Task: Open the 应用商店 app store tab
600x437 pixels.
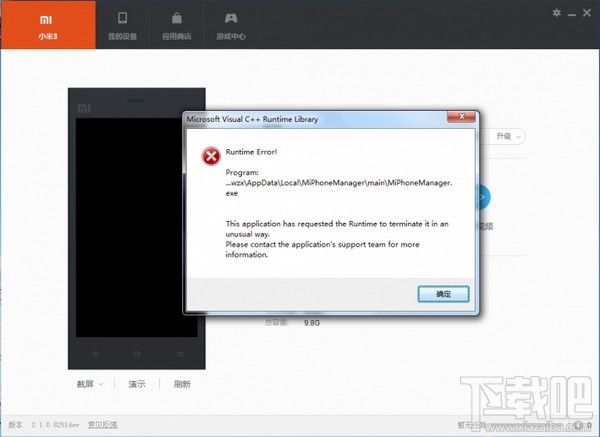Action: tap(176, 26)
